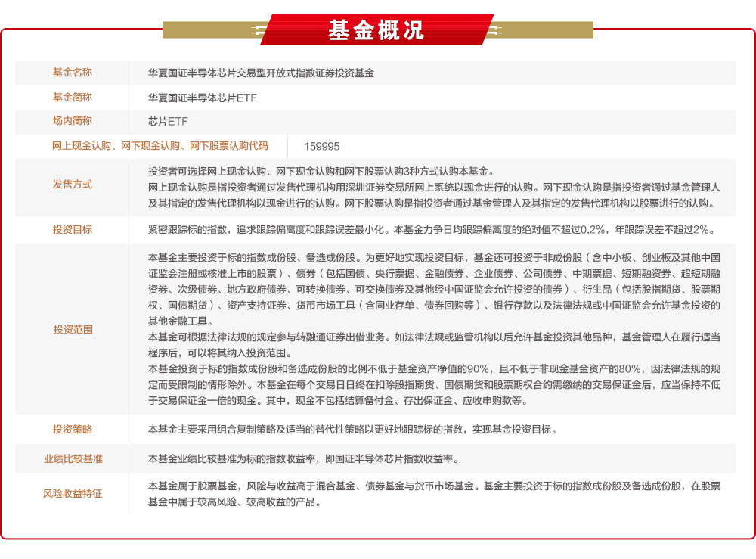The width and height of the screenshot is (756, 559).
Task: Click the line 网上现金认购是指投资者通过发售代理机构
Action: coord(434,187)
